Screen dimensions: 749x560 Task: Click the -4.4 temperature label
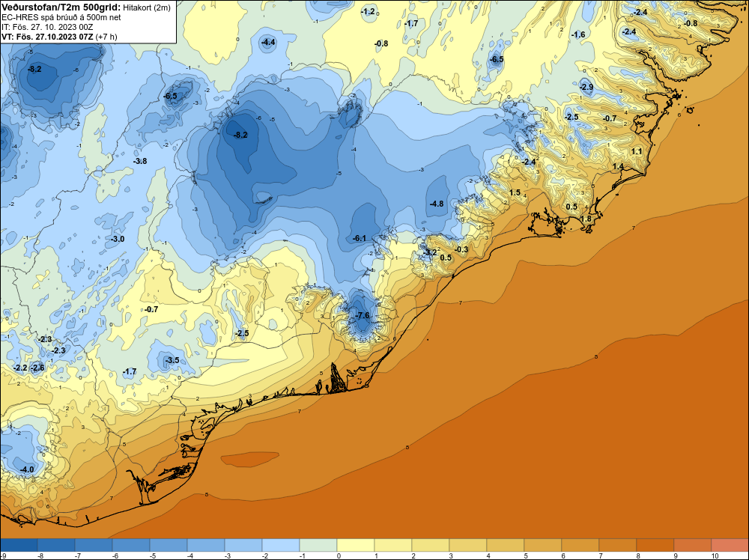[x=268, y=43]
